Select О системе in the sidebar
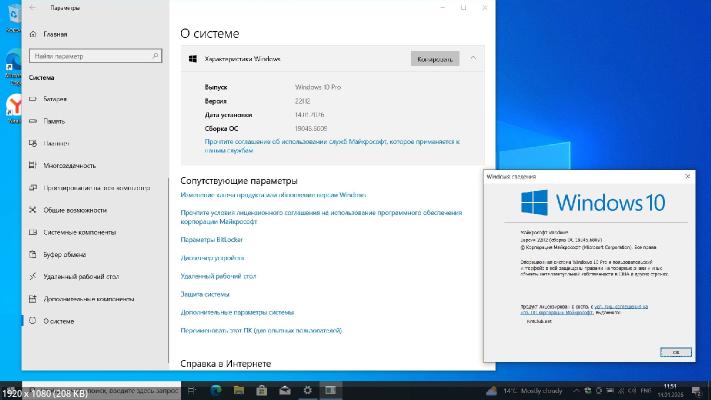The height and width of the screenshot is (400, 711). click(x=58, y=321)
